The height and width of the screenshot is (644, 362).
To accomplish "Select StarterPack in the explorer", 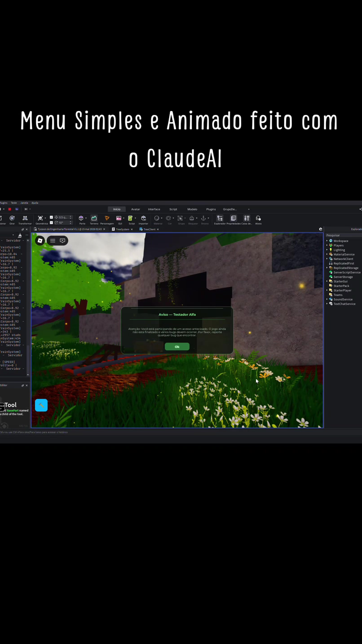I will pyautogui.click(x=339, y=286).
